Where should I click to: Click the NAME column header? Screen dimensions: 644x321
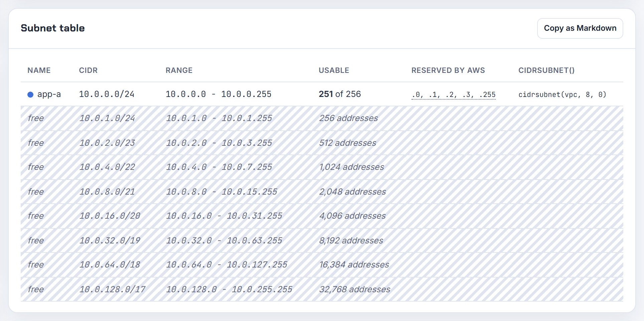[x=39, y=71]
